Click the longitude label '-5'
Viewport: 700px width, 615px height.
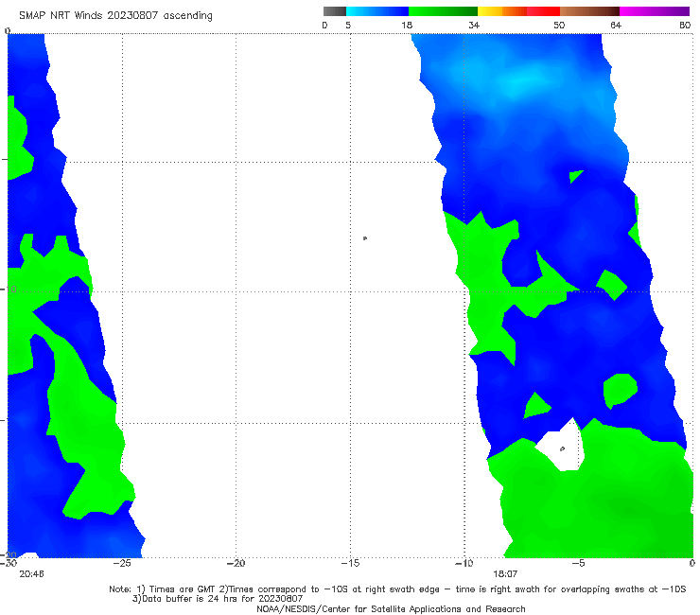click(578, 563)
